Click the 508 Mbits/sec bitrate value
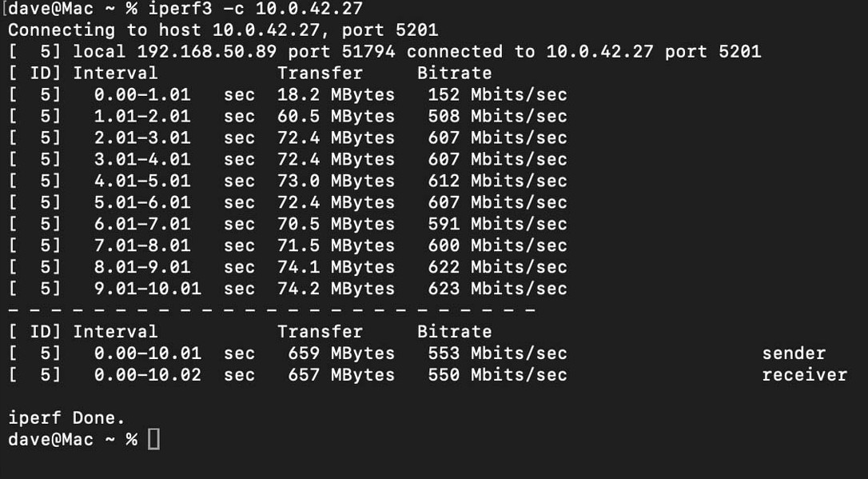The width and height of the screenshot is (868, 479). click(497, 117)
